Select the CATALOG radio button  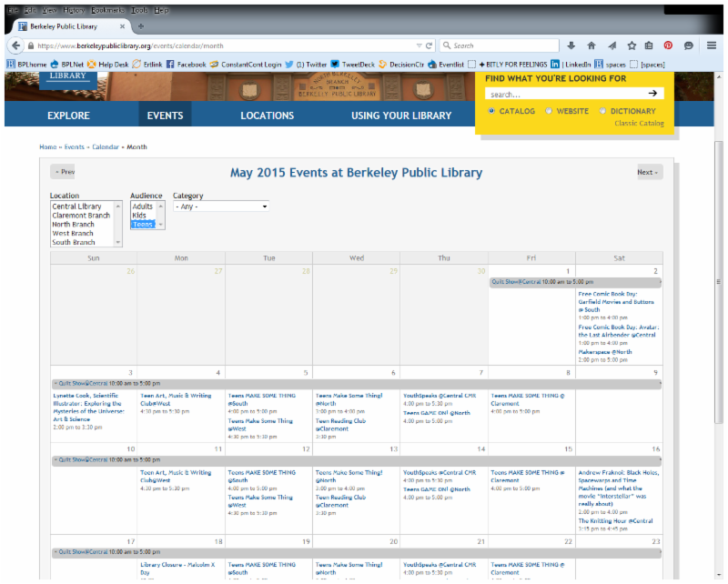click(x=491, y=111)
